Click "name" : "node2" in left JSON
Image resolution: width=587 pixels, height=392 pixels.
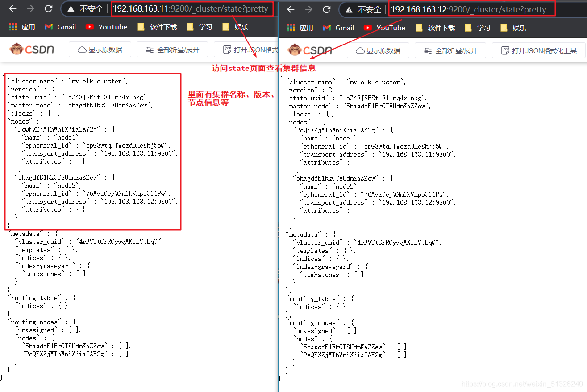click(53, 186)
